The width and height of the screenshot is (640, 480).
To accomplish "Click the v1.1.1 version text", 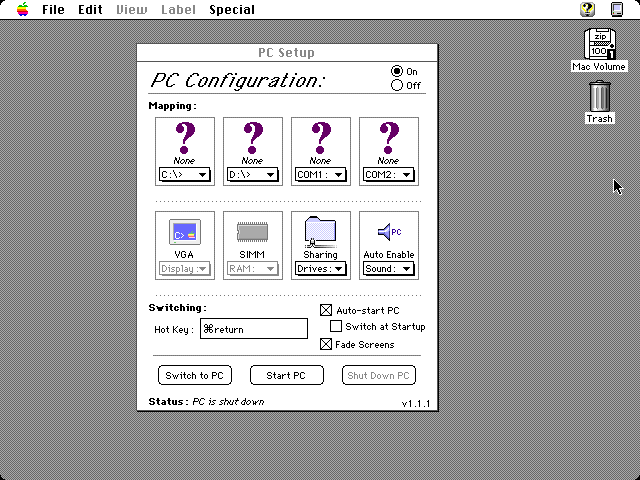I will pyautogui.click(x=416, y=404).
